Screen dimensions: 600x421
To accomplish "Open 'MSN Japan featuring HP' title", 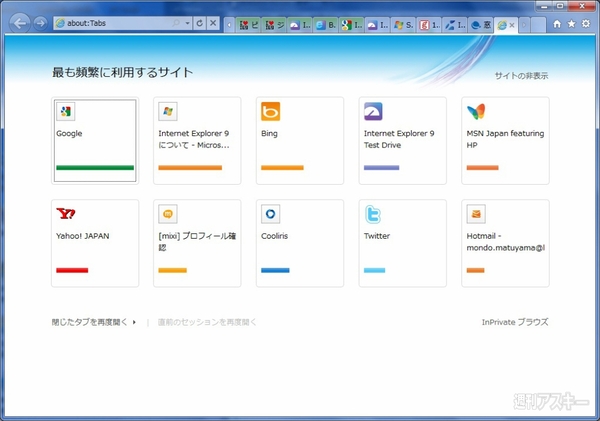I will pos(505,139).
